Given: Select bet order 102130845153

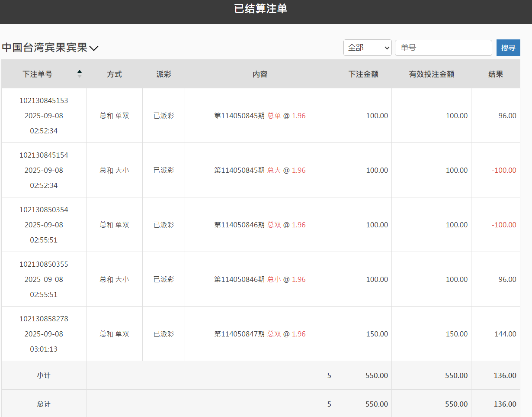Looking at the screenshot, I should pyautogui.click(x=43, y=100).
